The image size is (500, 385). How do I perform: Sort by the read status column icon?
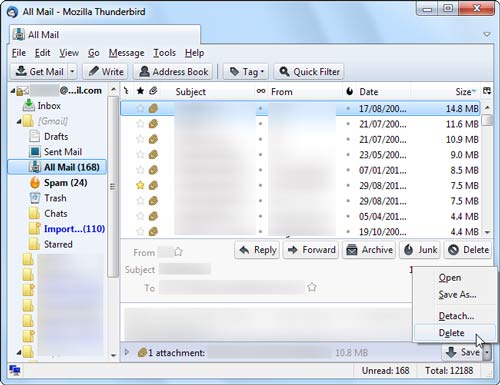(261, 91)
